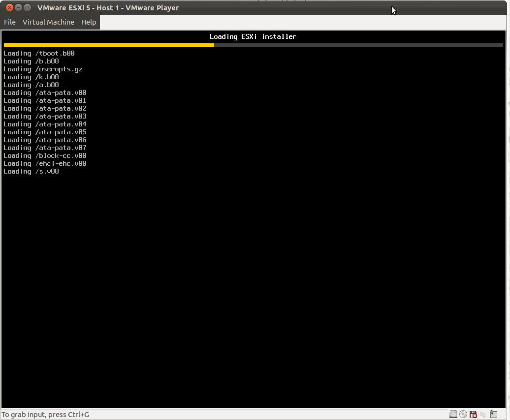Click the hard disk status icon
This screenshot has width=510, height=420.
point(453,414)
